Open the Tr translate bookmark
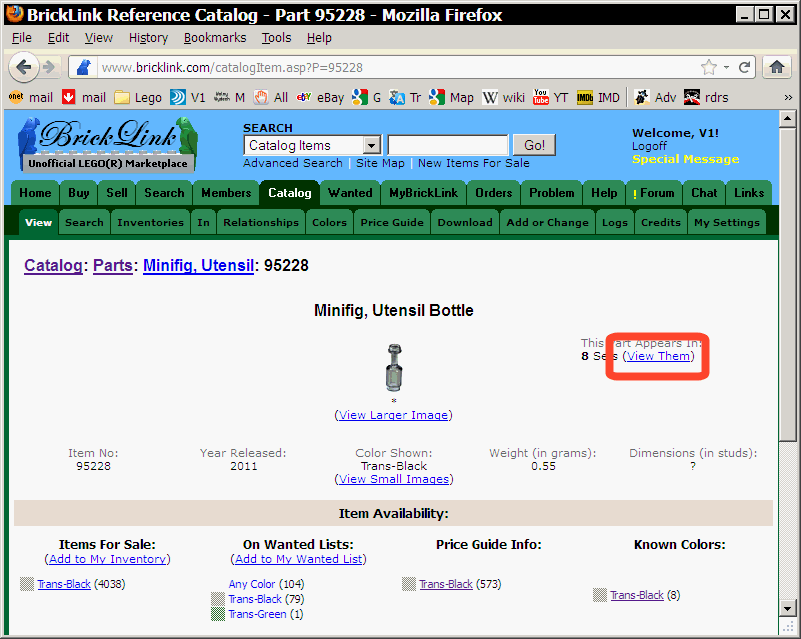 405,97
